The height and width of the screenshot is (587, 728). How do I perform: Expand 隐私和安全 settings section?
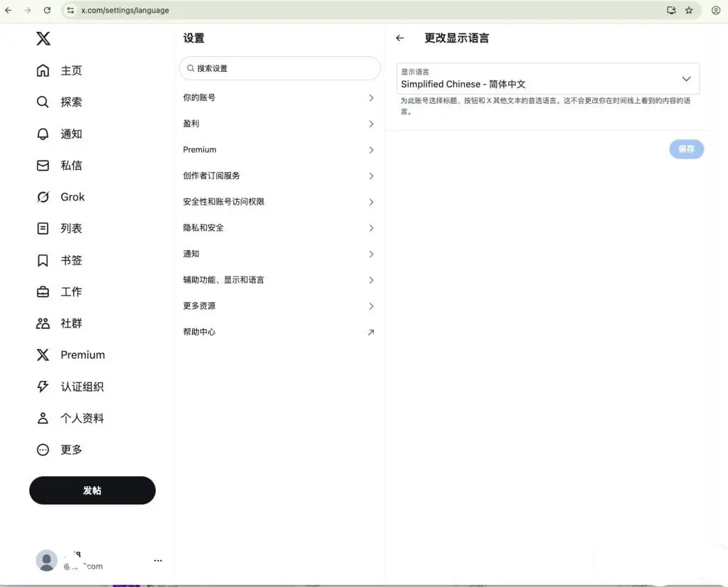coord(279,228)
